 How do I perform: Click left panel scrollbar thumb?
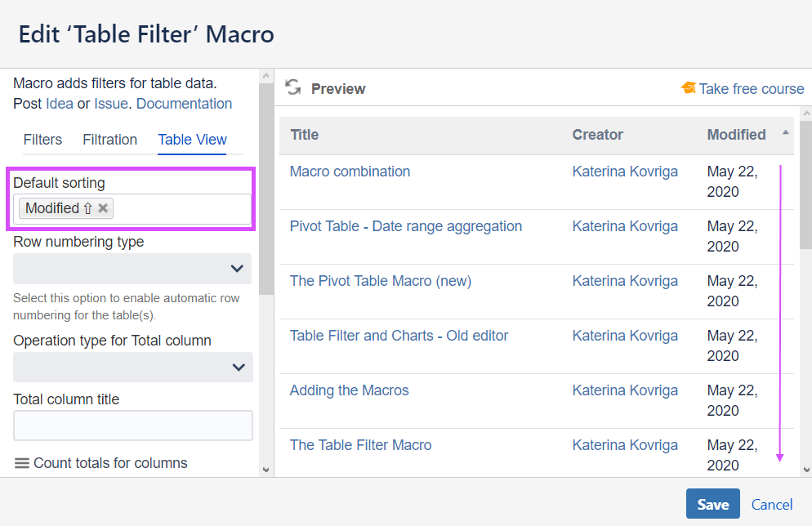[x=265, y=189]
